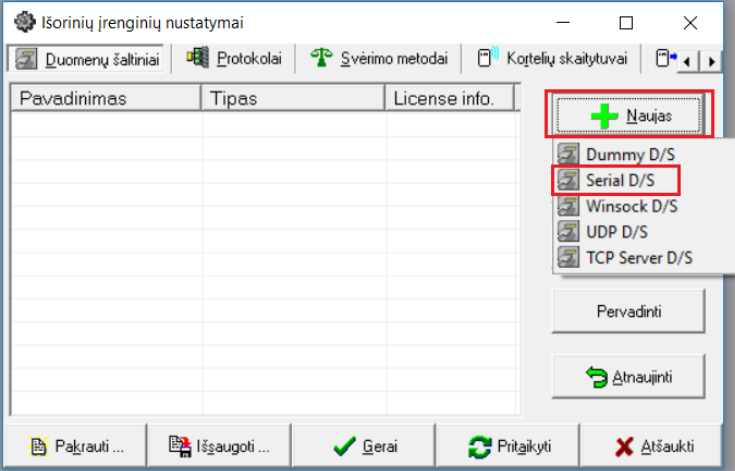Select TCP Server D/S option
This screenshot has height=471, width=735.
pyautogui.click(x=639, y=258)
